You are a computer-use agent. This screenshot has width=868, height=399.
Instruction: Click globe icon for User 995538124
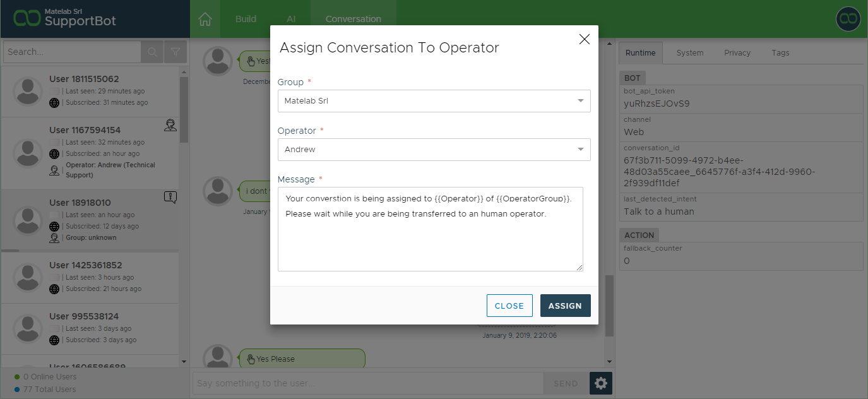54,340
